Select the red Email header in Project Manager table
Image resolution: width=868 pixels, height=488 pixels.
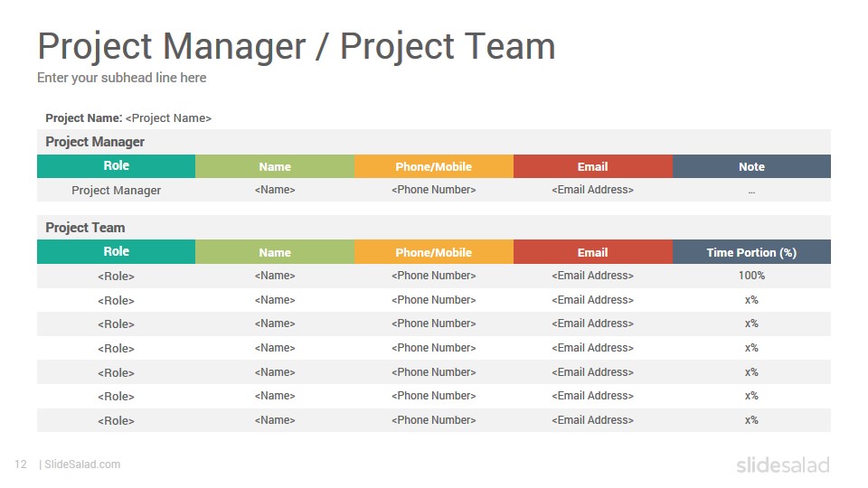(593, 166)
